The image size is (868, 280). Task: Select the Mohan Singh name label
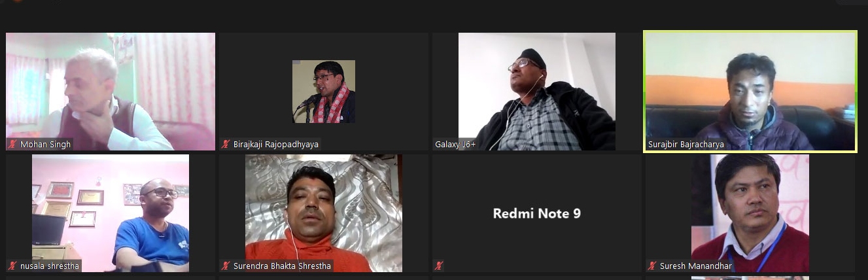pos(45,144)
